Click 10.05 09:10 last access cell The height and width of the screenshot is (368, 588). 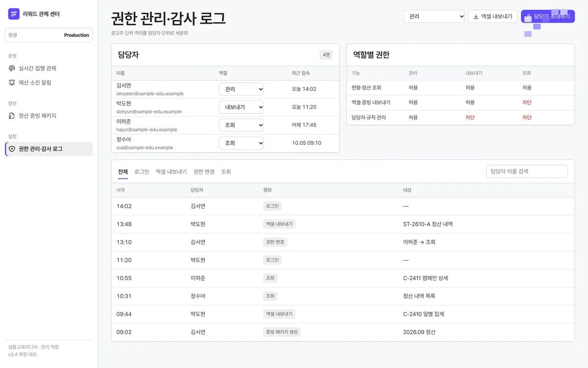(307, 143)
